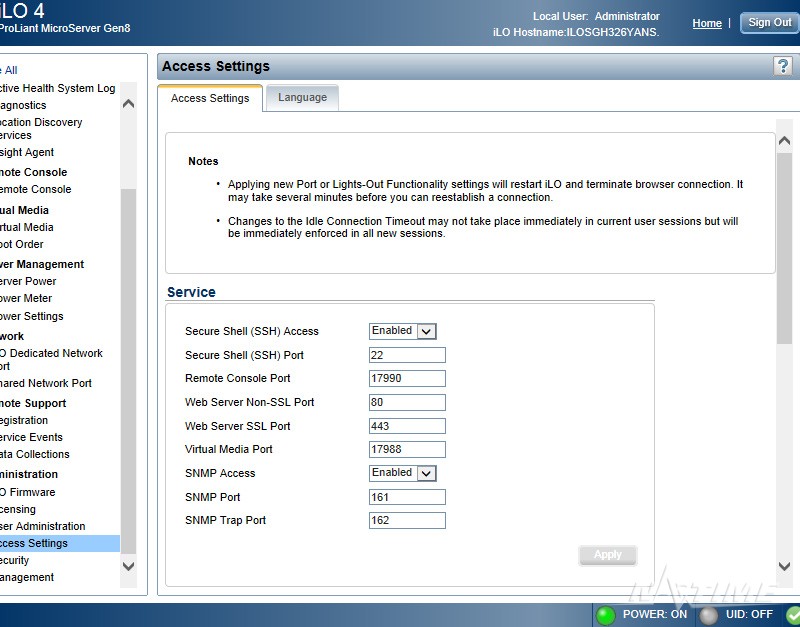Open Server Power in the sidebar
800x627 pixels.
pos(28,281)
